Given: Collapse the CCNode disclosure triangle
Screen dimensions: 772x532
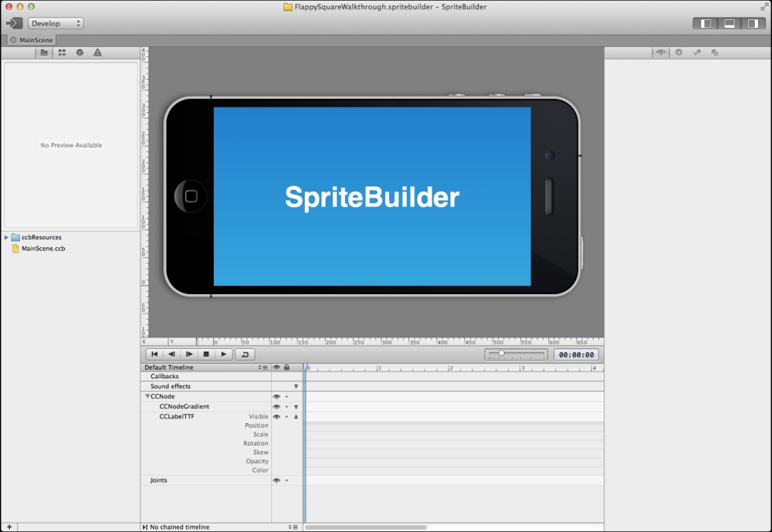Looking at the screenshot, I should [147, 396].
